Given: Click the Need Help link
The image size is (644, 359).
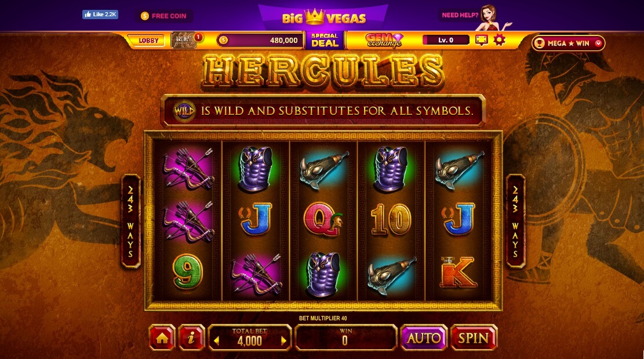Looking at the screenshot, I should (460, 14).
